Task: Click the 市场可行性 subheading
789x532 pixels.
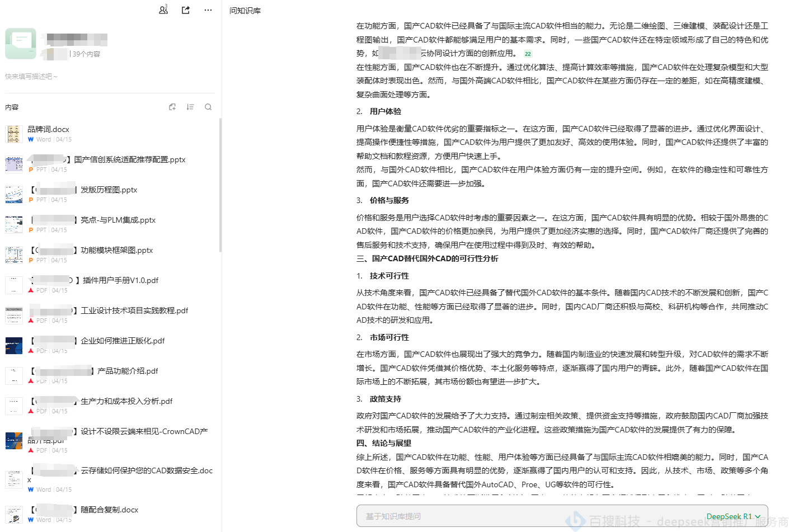Action: (389, 337)
